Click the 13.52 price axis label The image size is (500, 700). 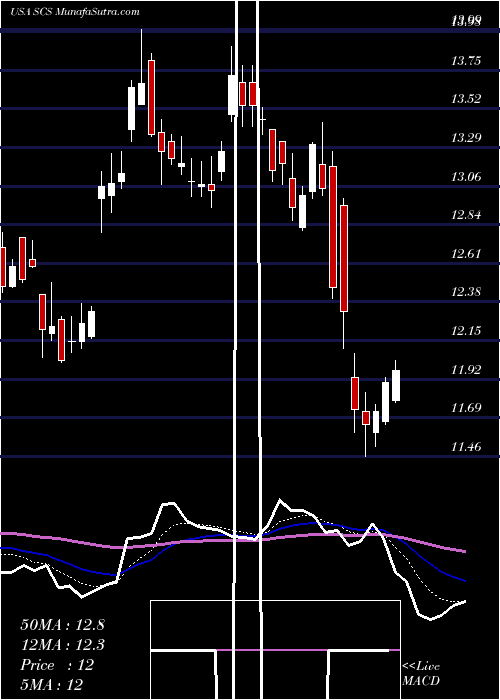pyautogui.click(x=466, y=99)
